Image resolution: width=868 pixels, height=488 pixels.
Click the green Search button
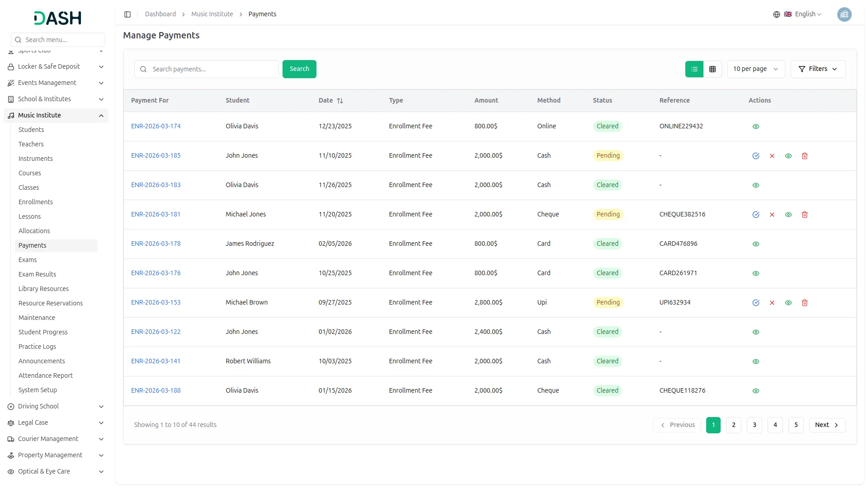(x=299, y=69)
